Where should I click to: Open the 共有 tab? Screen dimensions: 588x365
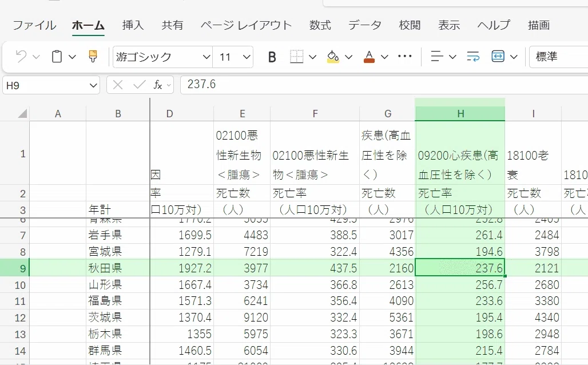(x=173, y=25)
